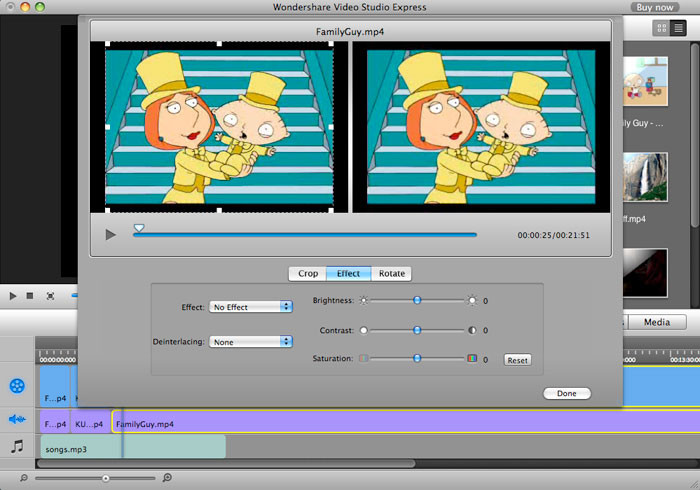Click the Brightness slider handle
The height and width of the screenshot is (490, 700).
tap(417, 300)
